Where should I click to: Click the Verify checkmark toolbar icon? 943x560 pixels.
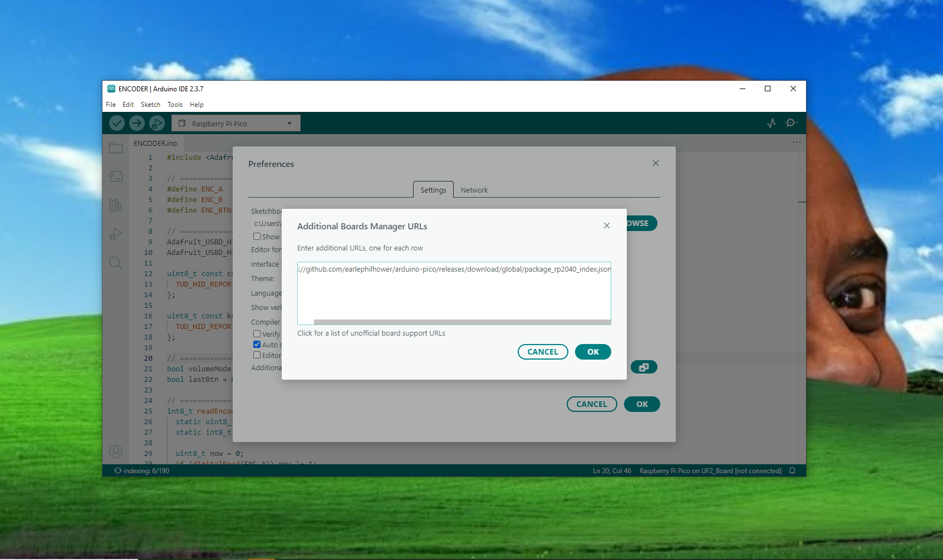pos(117,123)
